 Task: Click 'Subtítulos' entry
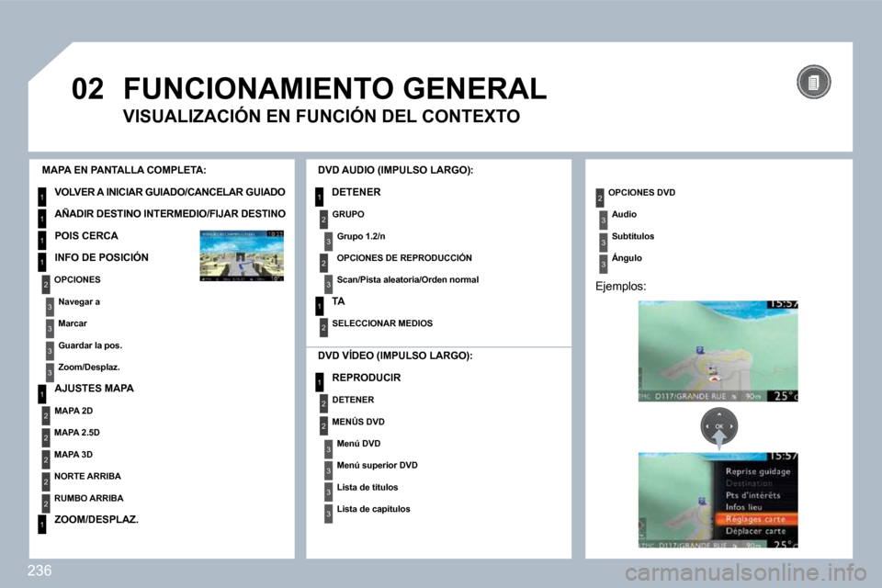click(633, 236)
